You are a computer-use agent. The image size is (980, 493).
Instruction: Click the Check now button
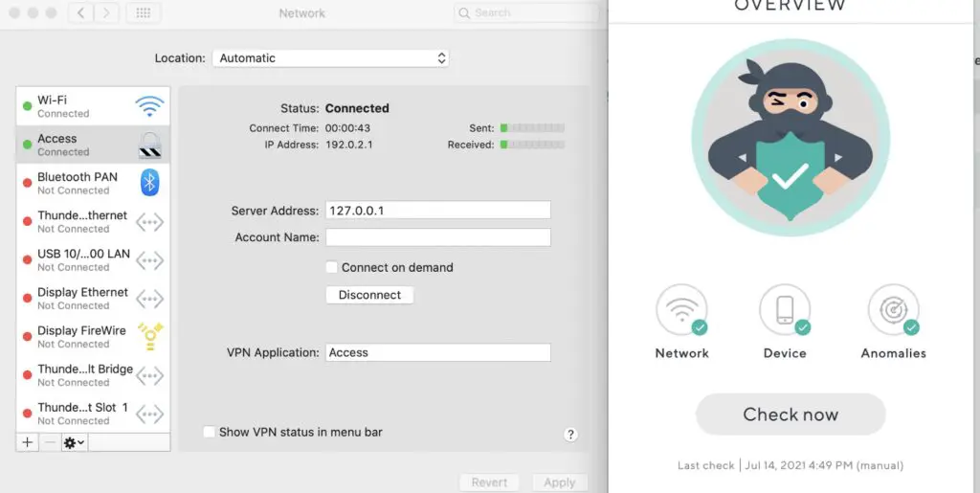click(x=791, y=415)
